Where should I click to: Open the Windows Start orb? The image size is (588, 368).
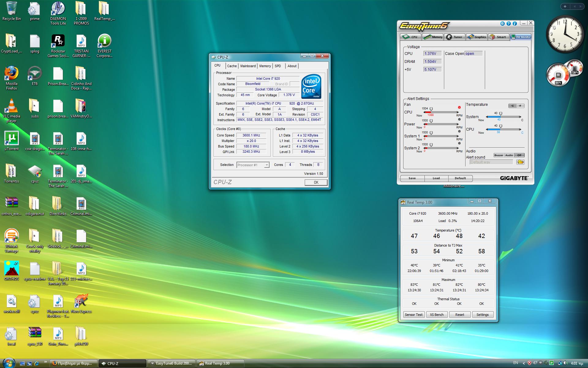coord(9,363)
